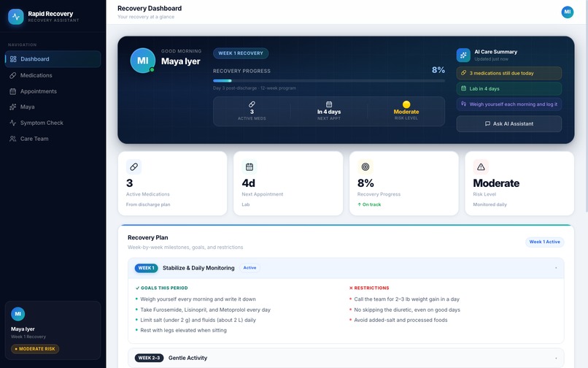The width and height of the screenshot is (588, 368).
Task: Click the Dashboard grid icon in sidebar
Action: pos(13,59)
